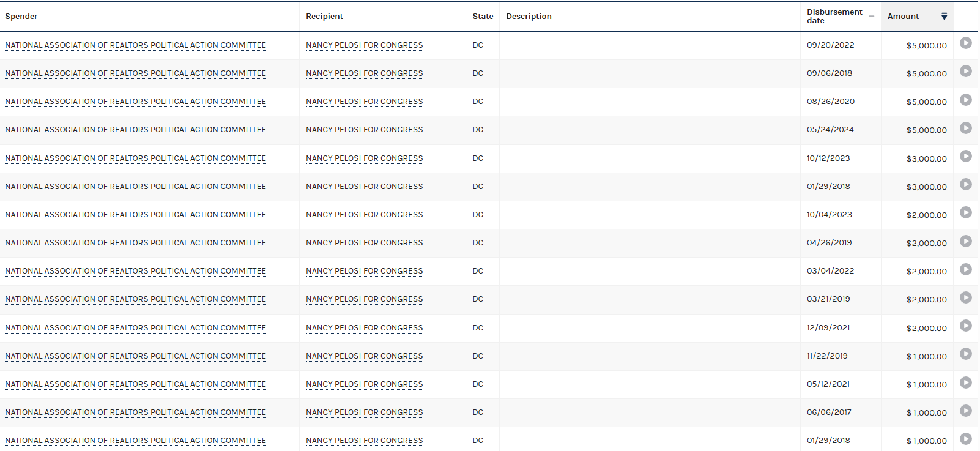Click the Realtors PAC spender link in the 05/24/2024 row
The image size is (980, 451).
[135, 130]
